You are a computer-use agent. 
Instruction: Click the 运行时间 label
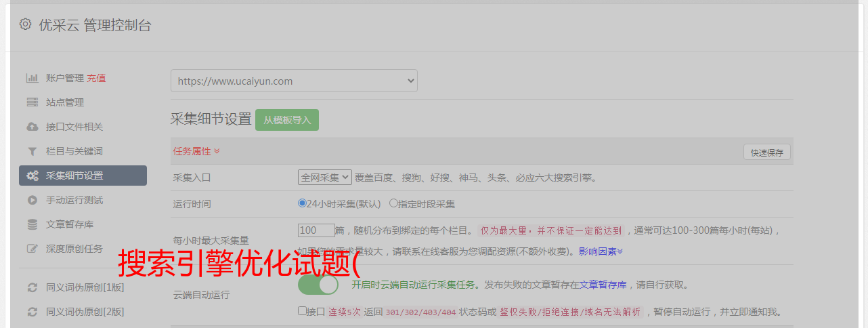coord(192,203)
